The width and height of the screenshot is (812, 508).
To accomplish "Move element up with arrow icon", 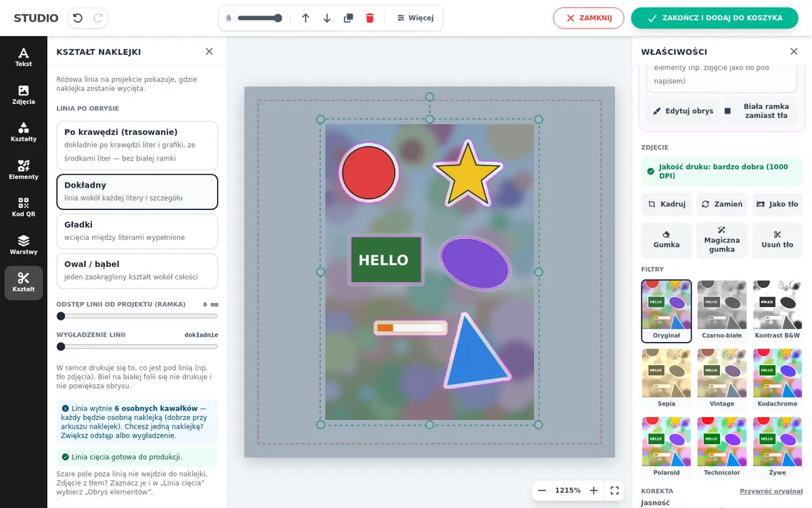I will pyautogui.click(x=305, y=18).
